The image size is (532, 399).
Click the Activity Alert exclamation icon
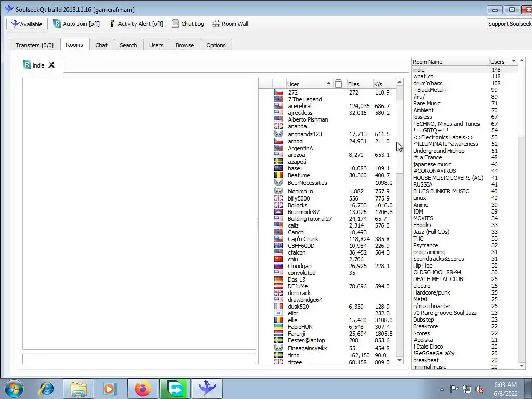pos(112,24)
